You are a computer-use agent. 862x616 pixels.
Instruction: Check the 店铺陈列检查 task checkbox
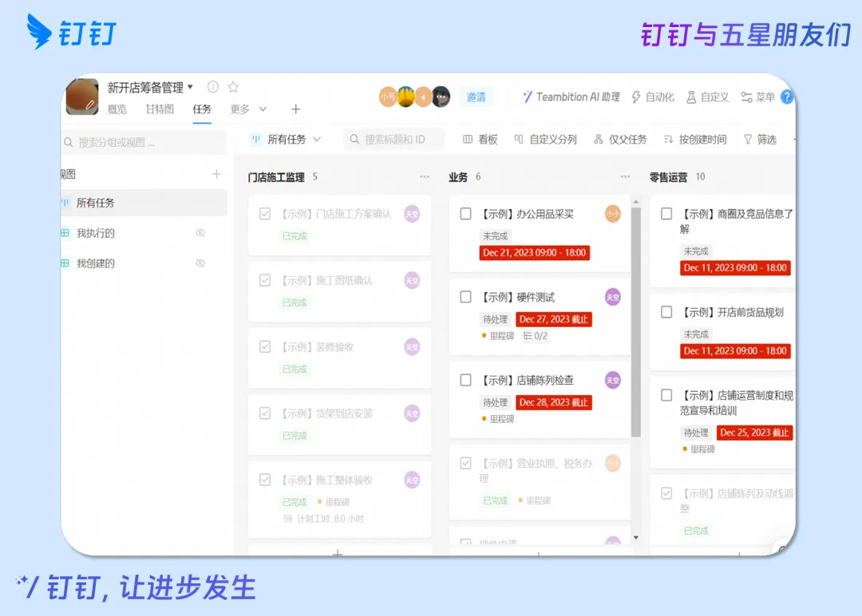point(465,380)
